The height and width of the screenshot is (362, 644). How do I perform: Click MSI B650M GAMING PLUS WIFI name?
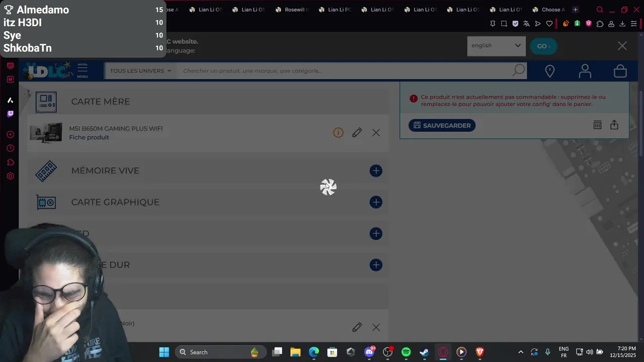point(116,129)
